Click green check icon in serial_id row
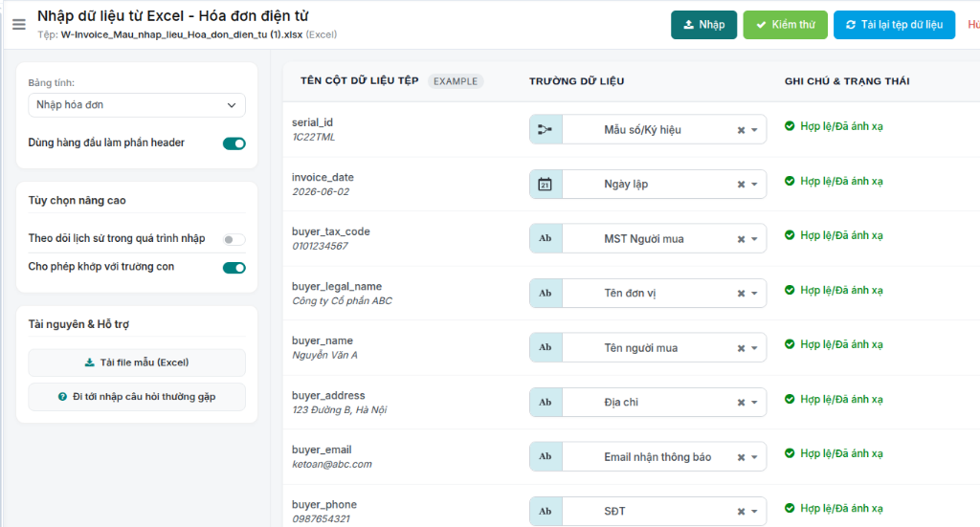The width and height of the screenshot is (980, 527). coord(790,126)
